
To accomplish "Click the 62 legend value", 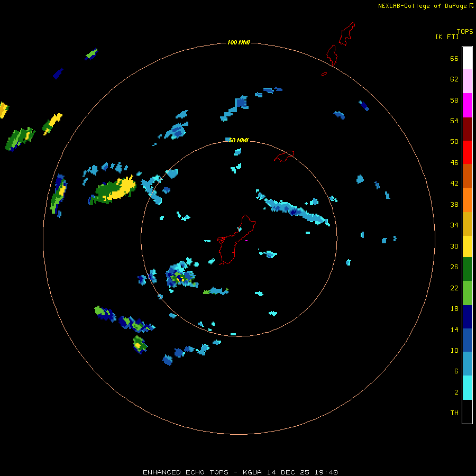I will [454, 79].
